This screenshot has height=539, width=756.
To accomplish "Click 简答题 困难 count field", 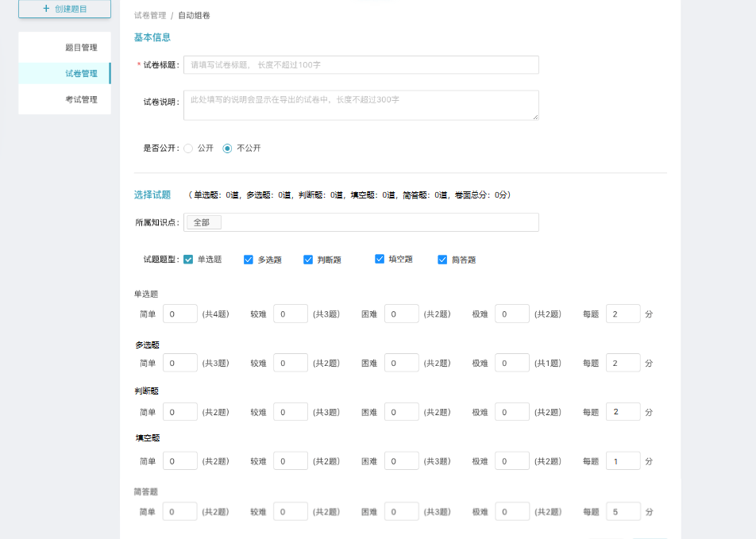I will pos(402,511).
